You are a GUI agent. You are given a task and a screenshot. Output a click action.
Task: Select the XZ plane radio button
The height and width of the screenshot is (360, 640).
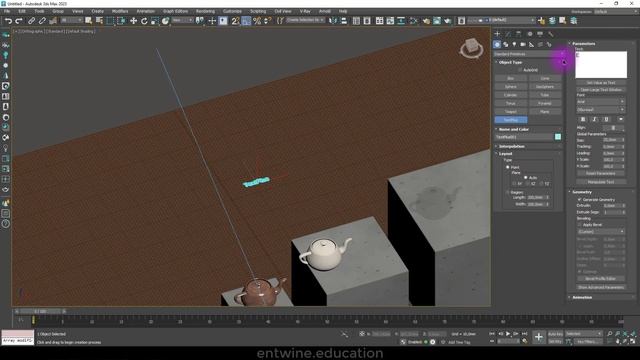pyautogui.click(x=528, y=184)
